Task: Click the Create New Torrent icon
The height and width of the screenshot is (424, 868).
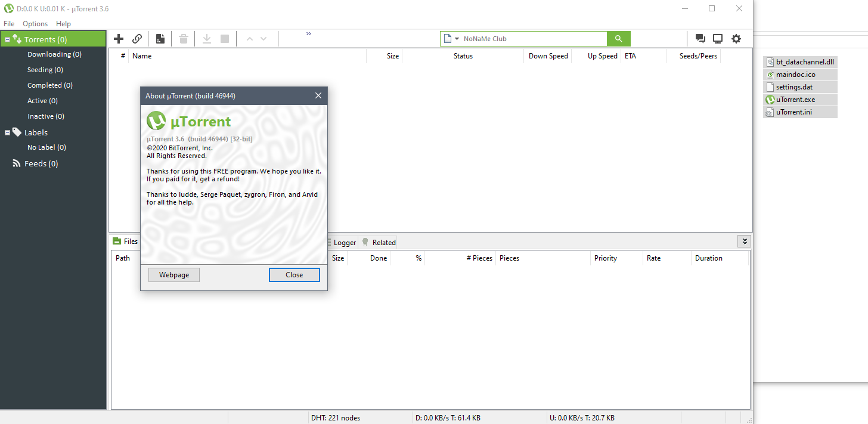Action: 160,39
